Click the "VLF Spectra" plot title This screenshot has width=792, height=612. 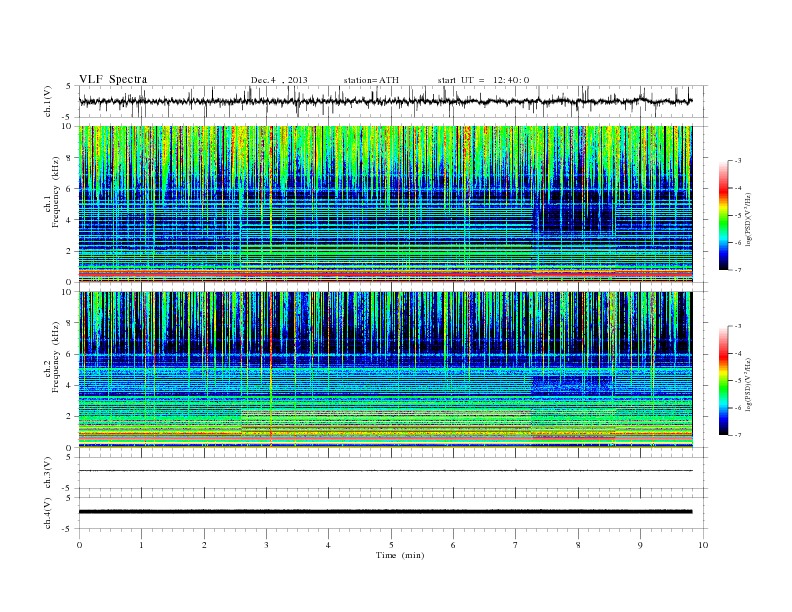coord(113,79)
